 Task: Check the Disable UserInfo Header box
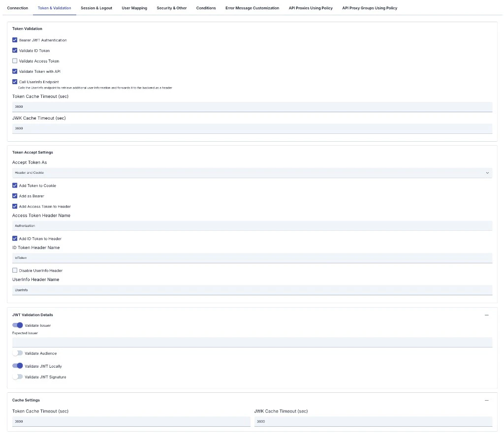(15, 270)
